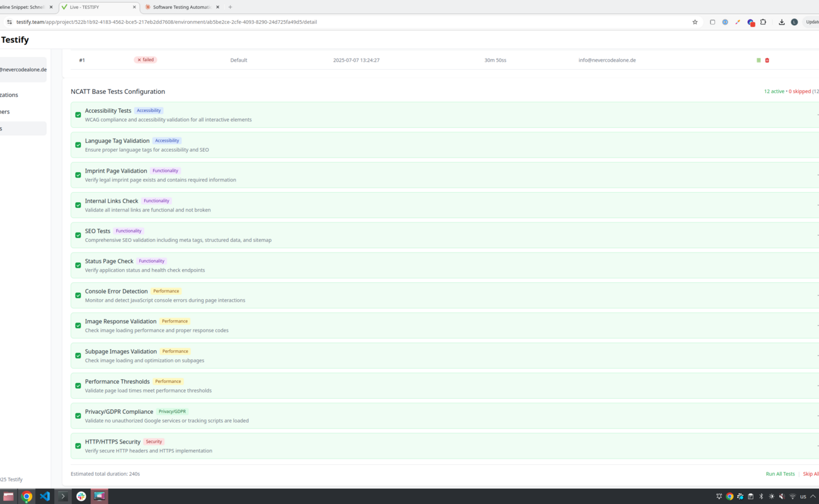Open details list icon for run #1
Screen dimensions: 819x504
[x=759, y=60]
